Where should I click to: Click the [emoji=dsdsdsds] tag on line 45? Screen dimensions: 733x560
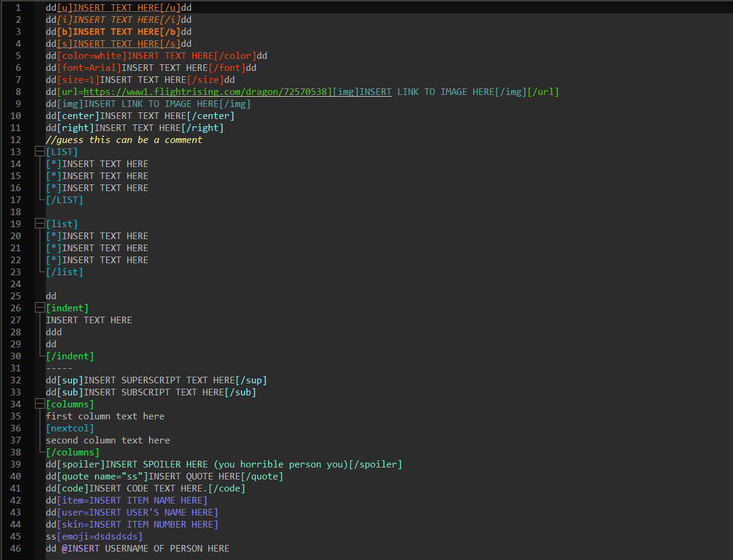(100, 536)
